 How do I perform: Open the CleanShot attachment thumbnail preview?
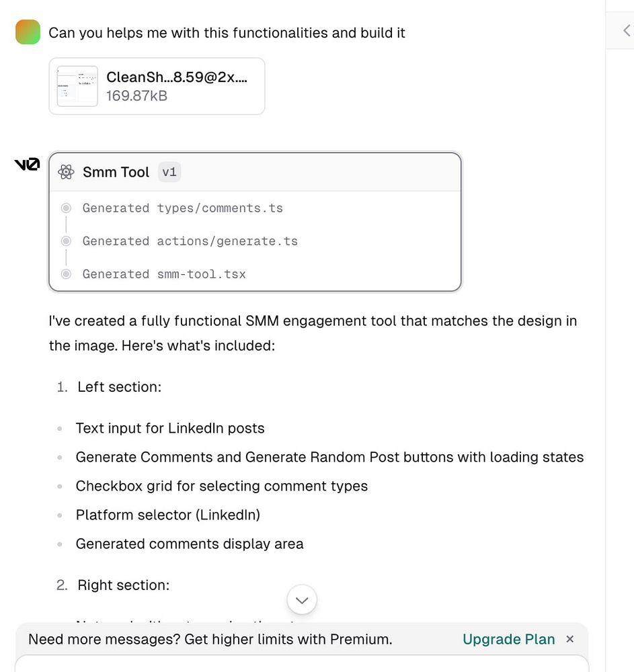(x=73, y=86)
